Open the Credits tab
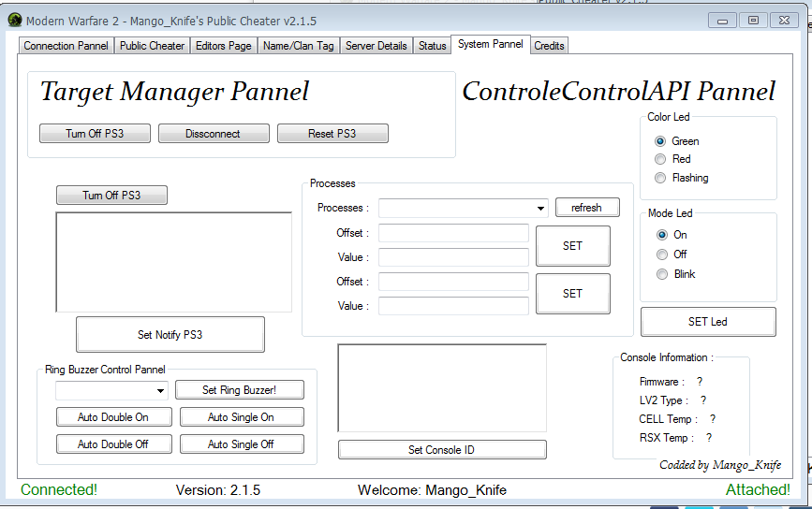Screen dimensions: 812x509 tap(549, 46)
